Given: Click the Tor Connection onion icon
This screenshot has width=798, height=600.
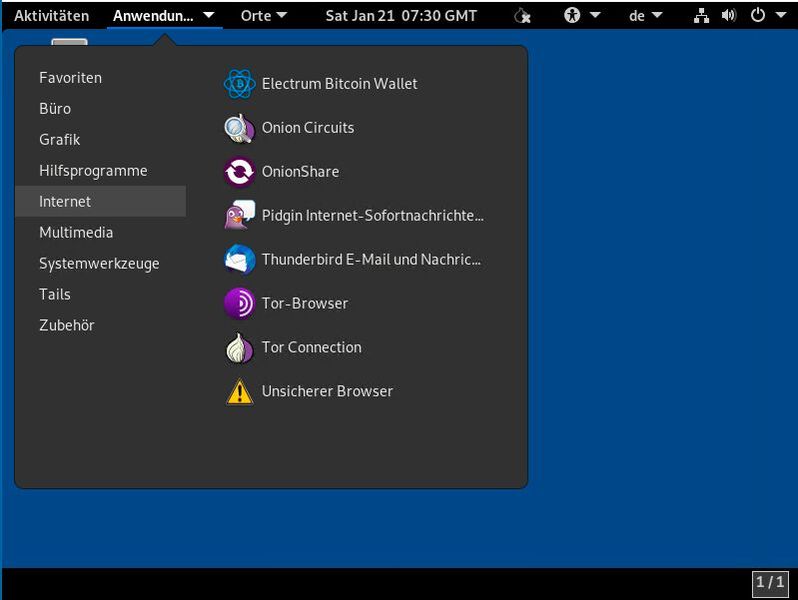Looking at the screenshot, I should pyautogui.click(x=239, y=348).
